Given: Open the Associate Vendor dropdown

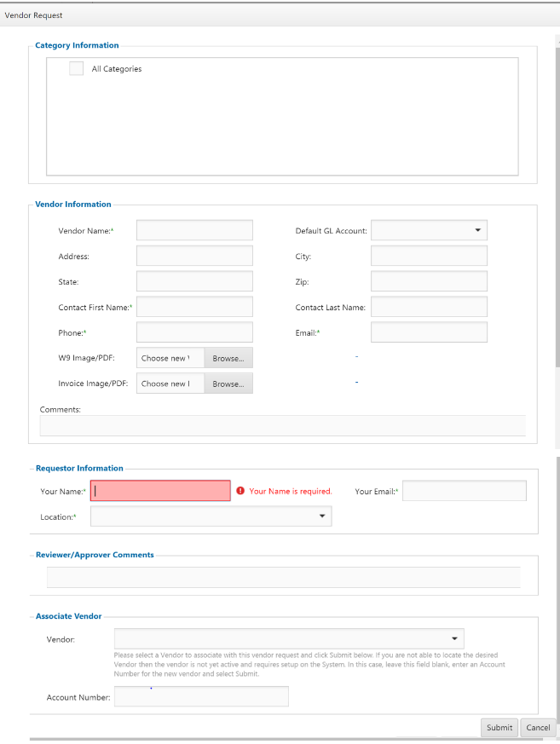Looking at the screenshot, I should [x=289, y=638].
